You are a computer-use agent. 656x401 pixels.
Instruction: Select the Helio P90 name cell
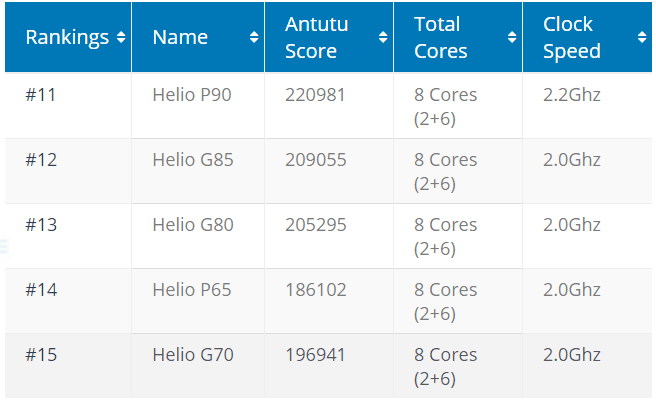192,95
